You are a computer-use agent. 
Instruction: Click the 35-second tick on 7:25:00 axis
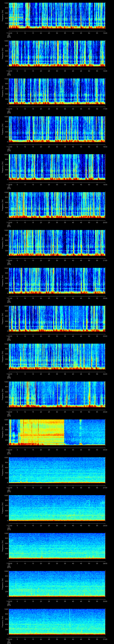(x=65, y=450)
